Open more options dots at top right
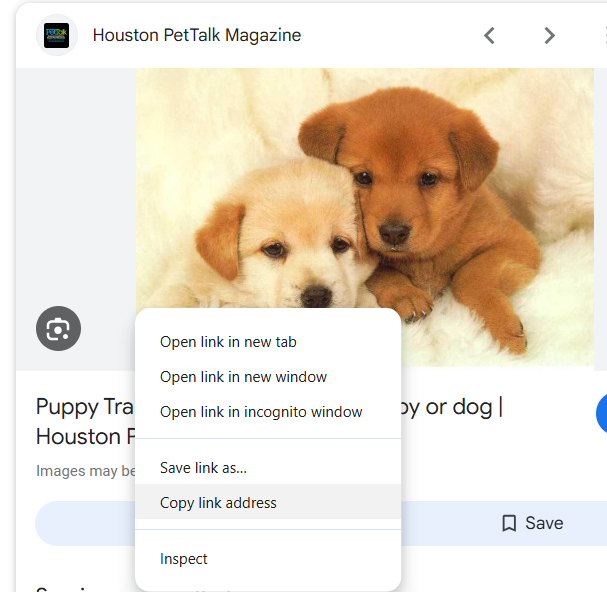The height and width of the screenshot is (592, 607). [604, 36]
